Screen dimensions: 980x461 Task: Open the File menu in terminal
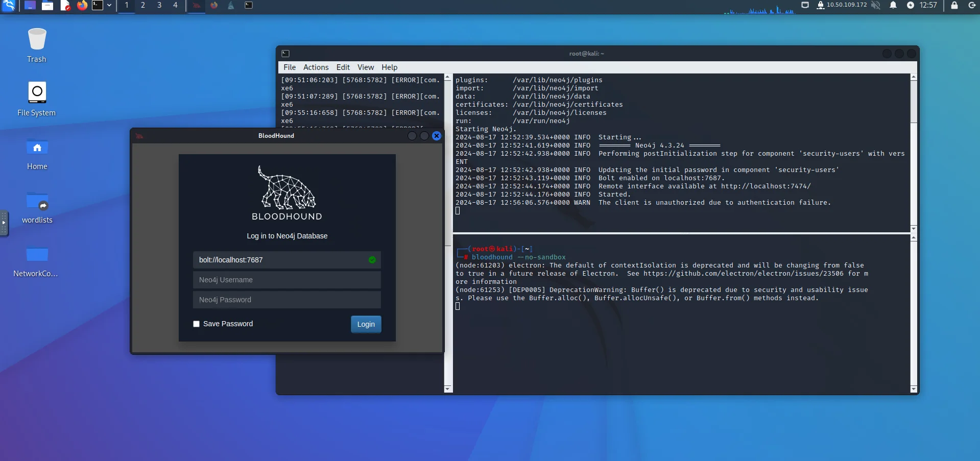(x=290, y=67)
